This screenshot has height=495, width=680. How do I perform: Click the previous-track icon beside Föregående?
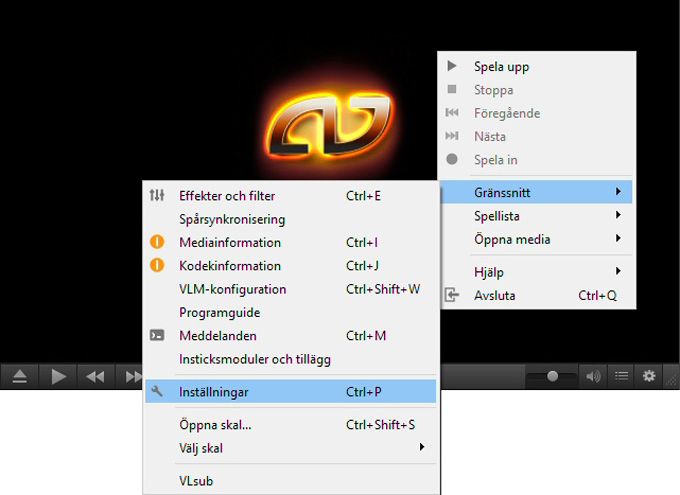[452, 113]
